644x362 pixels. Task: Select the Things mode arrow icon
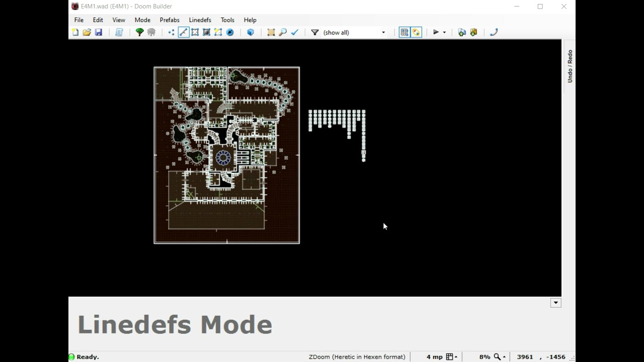tap(230, 32)
